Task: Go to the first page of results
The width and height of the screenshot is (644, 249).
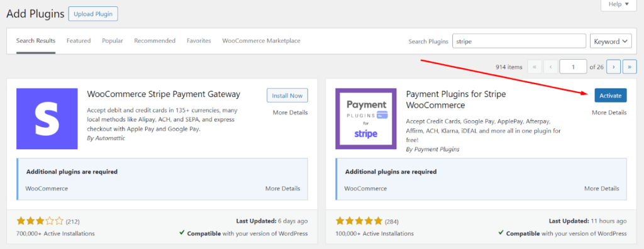Action: tap(535, 67)
